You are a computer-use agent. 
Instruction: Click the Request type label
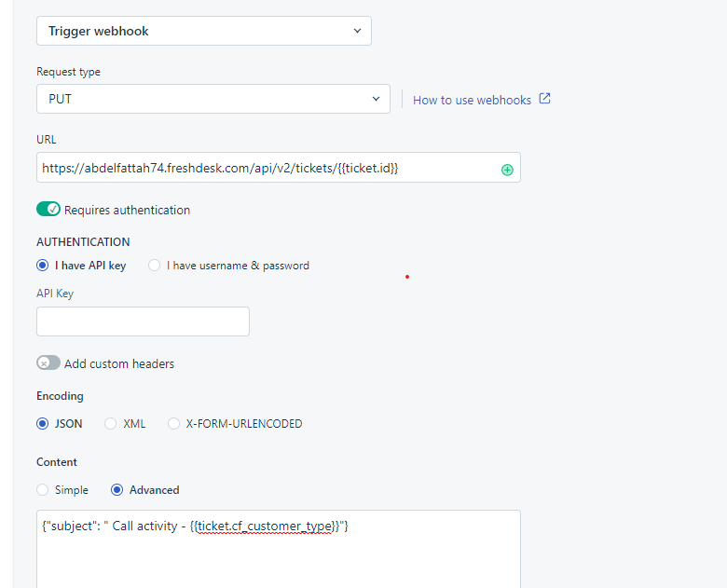[x=68, y=72]
